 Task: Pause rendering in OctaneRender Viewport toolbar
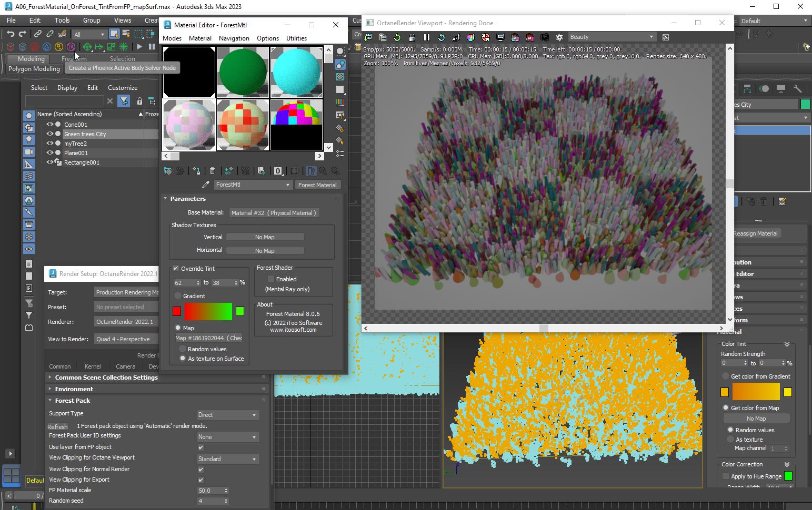click(427, 37)
